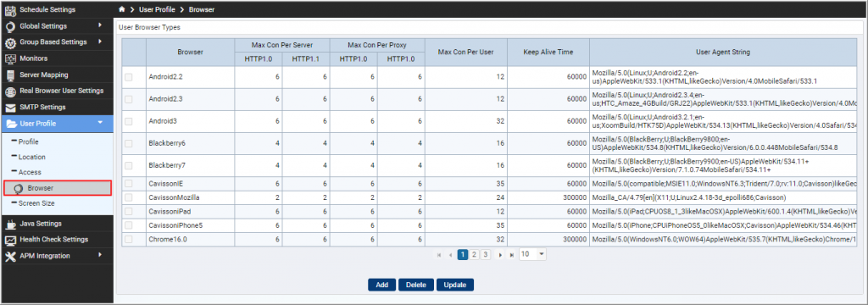Check the Blackberry6 row checkbox
868x305 pixels.
click(x=129, y=143)
